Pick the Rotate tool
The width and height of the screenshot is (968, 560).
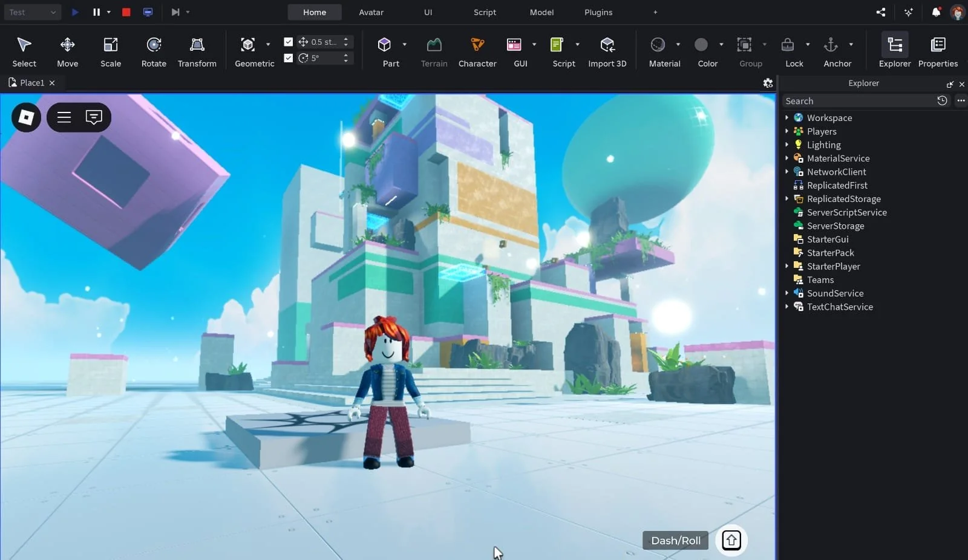click(x=154, y=52)
